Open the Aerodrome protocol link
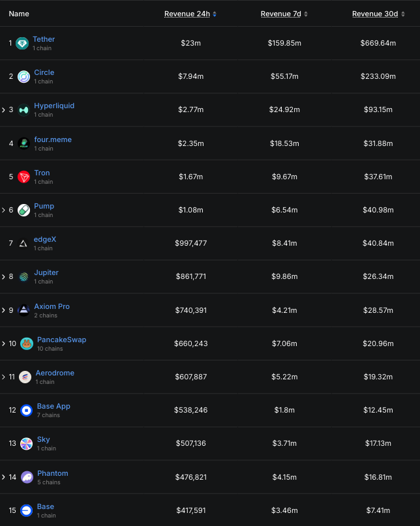Image resolution: width=420 pixels, height=526 pixels. pyautogui.click(x=55, y=373)
